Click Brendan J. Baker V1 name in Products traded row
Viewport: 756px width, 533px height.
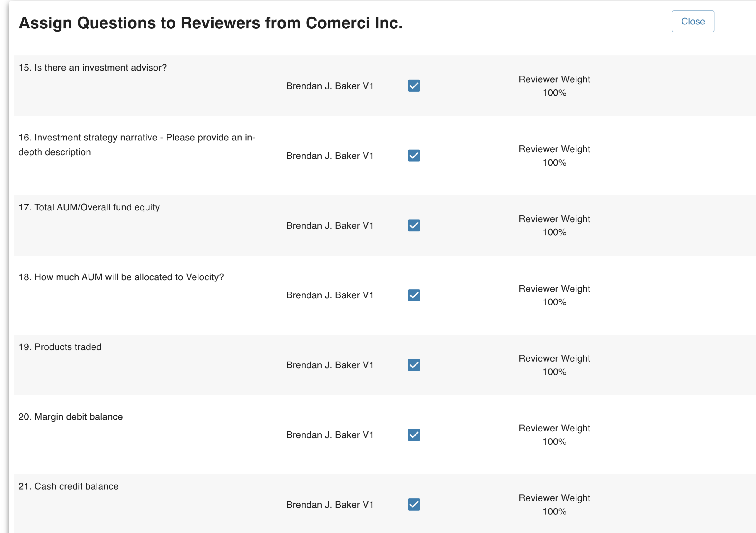coord(330,365)
